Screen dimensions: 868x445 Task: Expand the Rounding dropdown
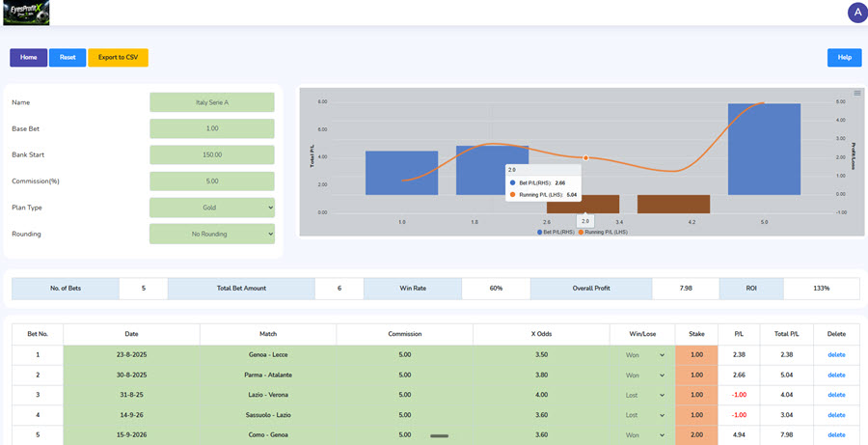212,234
